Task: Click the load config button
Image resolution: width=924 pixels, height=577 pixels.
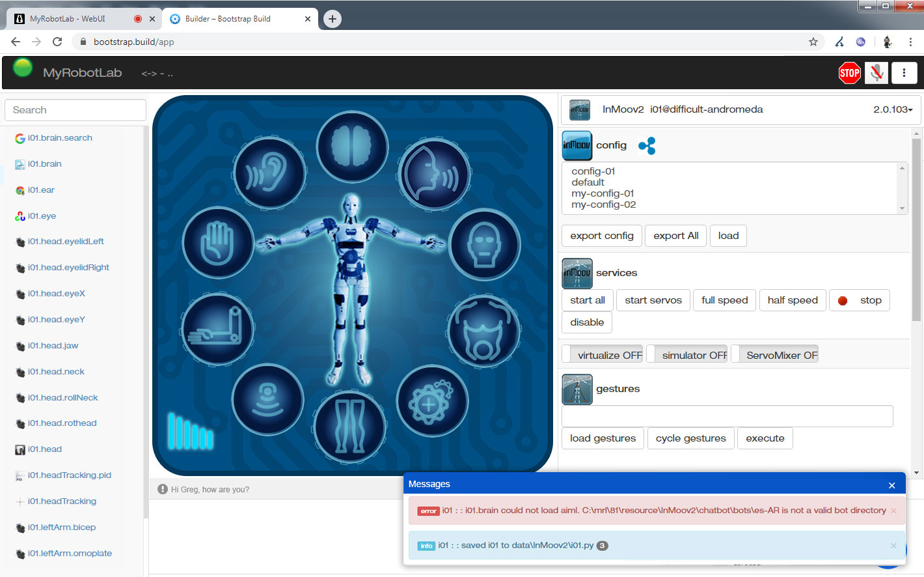Action: pyautogui.click(x=728, y=236)
